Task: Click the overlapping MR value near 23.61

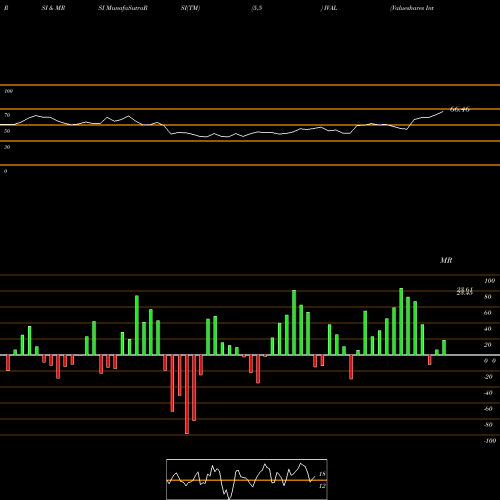Action: tap(465, 291)
